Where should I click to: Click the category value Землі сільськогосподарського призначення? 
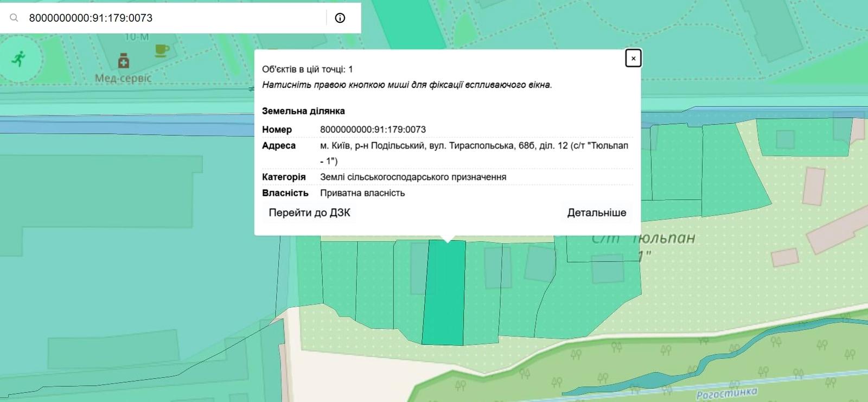point(413,177)
